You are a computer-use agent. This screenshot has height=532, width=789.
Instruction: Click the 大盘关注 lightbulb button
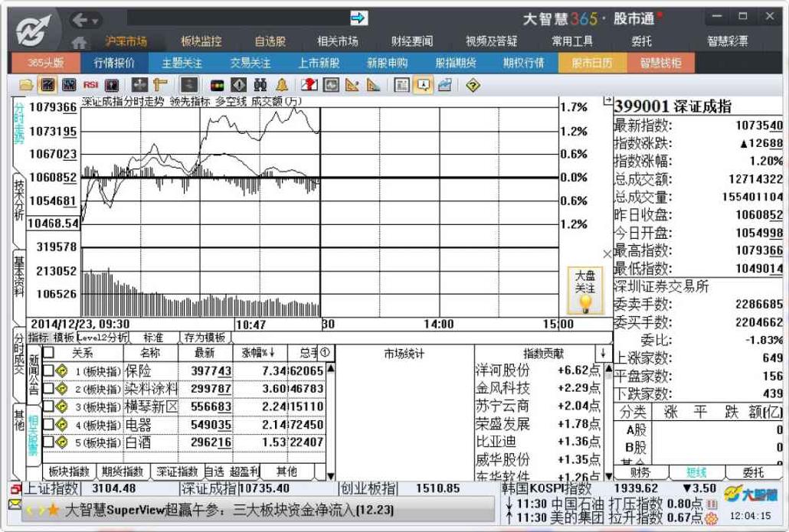(x=584, y=291)
